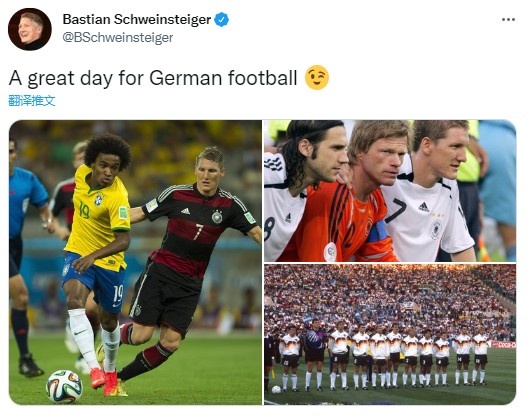Image resolution: width=529 pixels, height=418 pixels.
Task: Click the tweet text about German football
Action: pyautogui.click(x=153, y=78)
